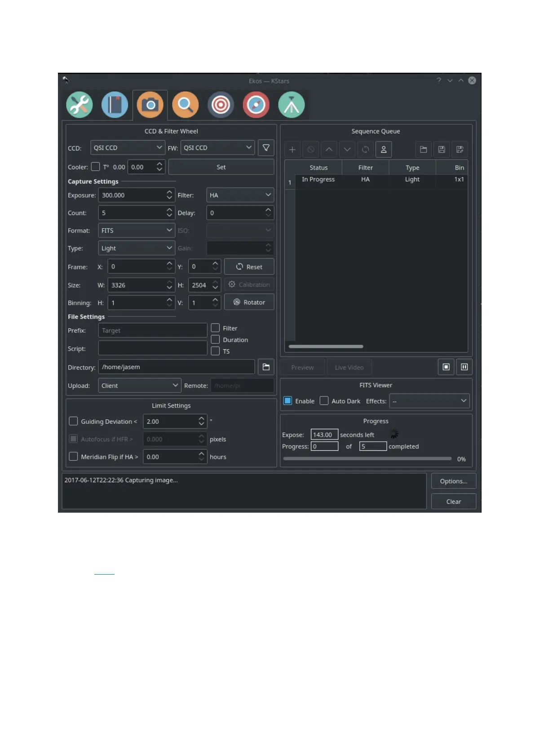Open the FW filter wheel dropdown
Image resolution: width=535 pixels, height=756 pixels.
[218, 148]
